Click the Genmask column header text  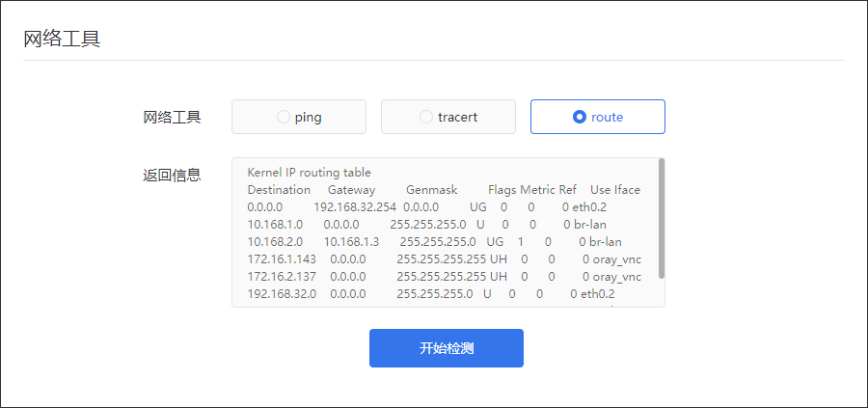point(432,190)
